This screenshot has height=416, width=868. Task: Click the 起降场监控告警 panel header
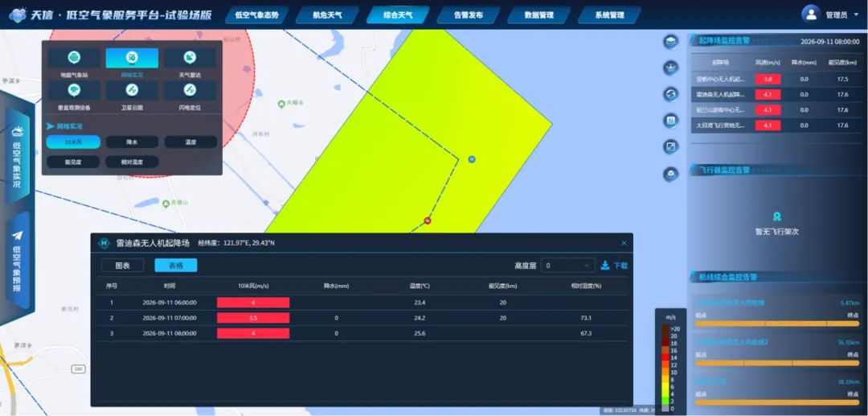point(725,40)
